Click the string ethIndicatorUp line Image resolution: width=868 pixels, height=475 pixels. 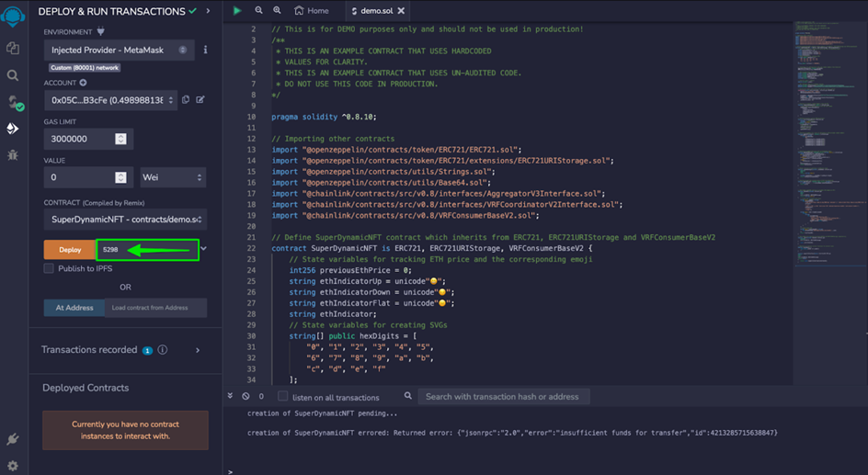click(x=368, y=281)
